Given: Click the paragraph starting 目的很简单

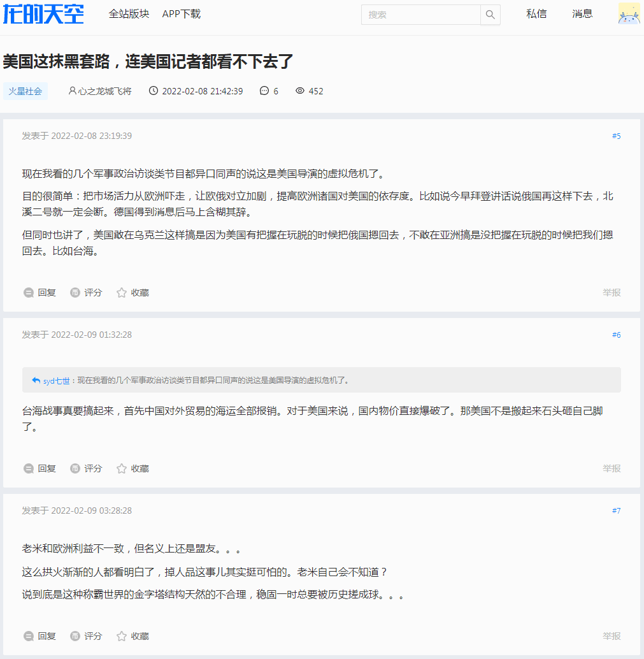Looking at the screenshot, I should click(318, 204).
